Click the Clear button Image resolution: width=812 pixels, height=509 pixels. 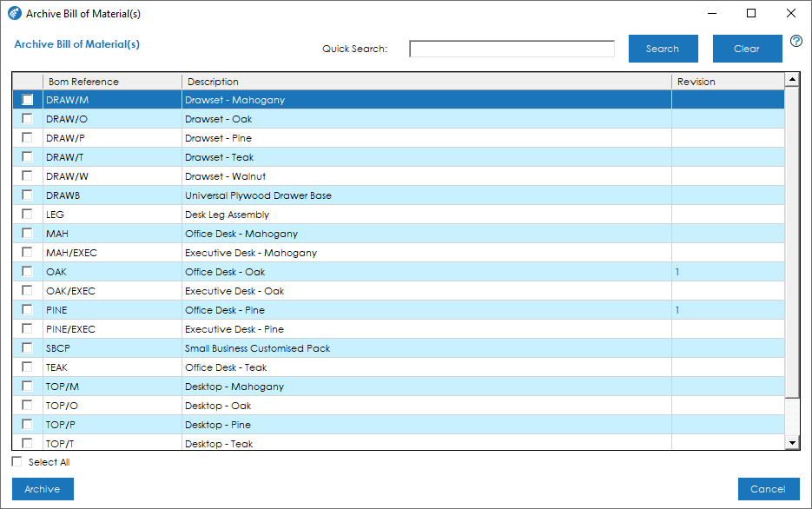click(747, 48)
